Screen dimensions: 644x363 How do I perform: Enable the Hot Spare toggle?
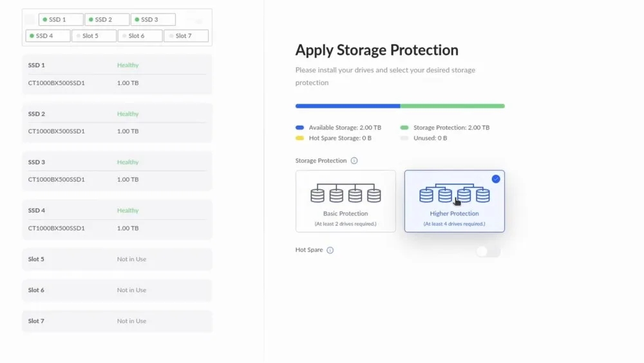pos(488,251)
